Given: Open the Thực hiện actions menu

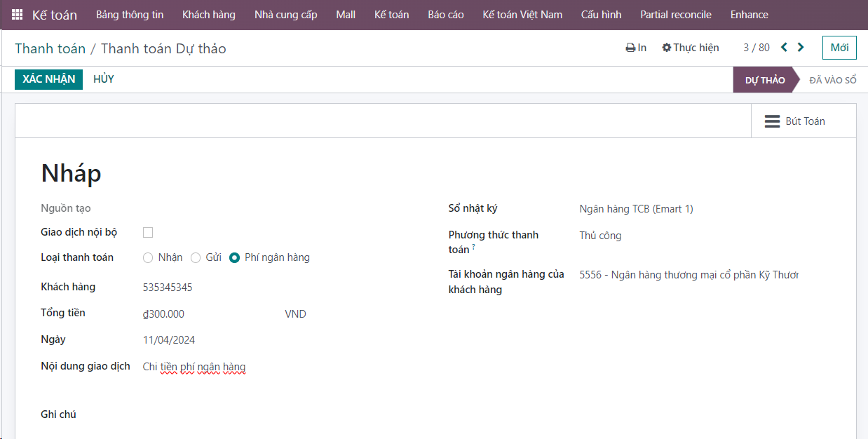Looking at the screenshot, I should point(691,48).
